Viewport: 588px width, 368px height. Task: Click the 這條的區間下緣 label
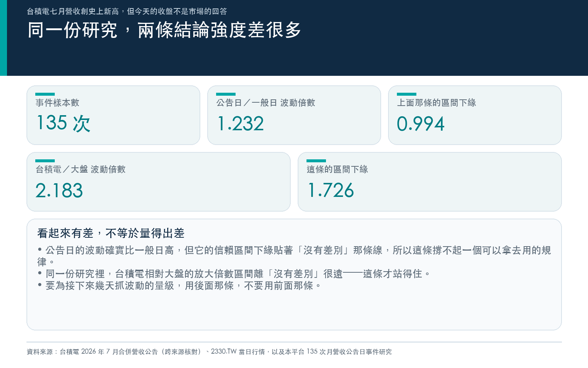click(x=337, y=169)
